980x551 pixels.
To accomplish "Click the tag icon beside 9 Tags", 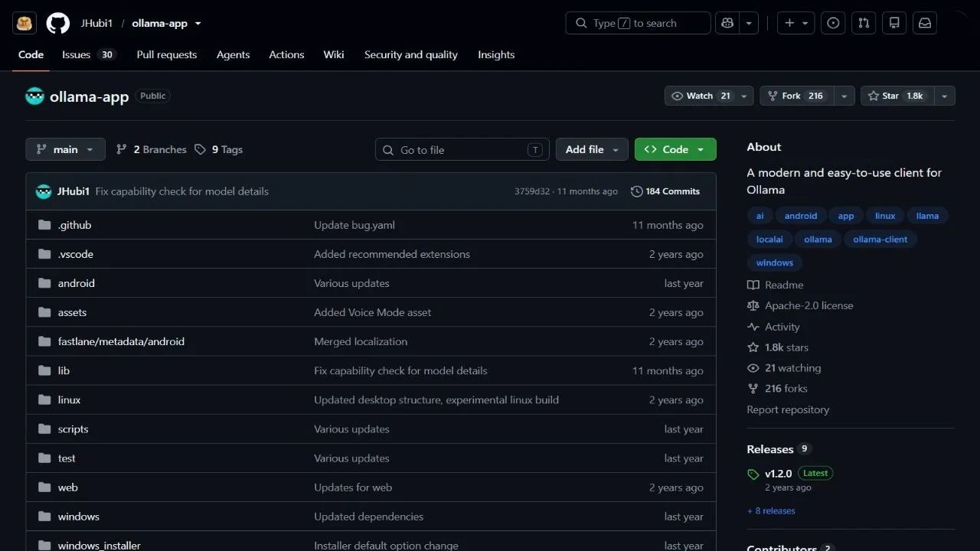I will (201, 149).
